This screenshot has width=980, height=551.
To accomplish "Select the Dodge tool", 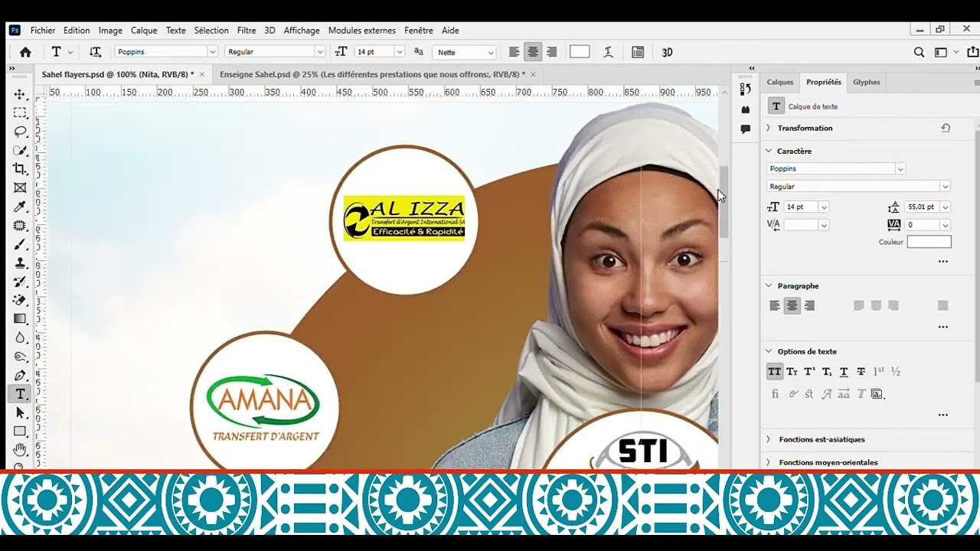I will click(20, 357).
